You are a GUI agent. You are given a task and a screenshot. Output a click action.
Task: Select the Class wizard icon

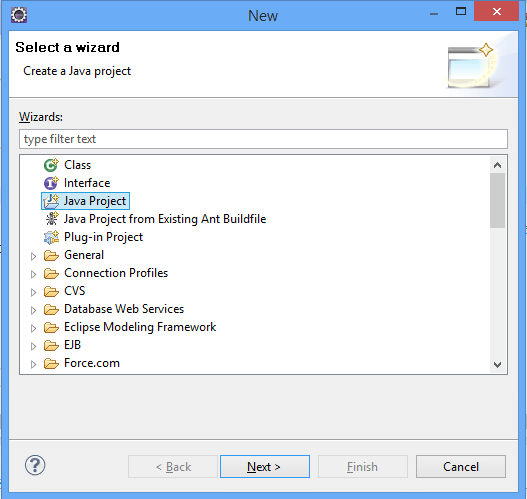click(51, 165)
